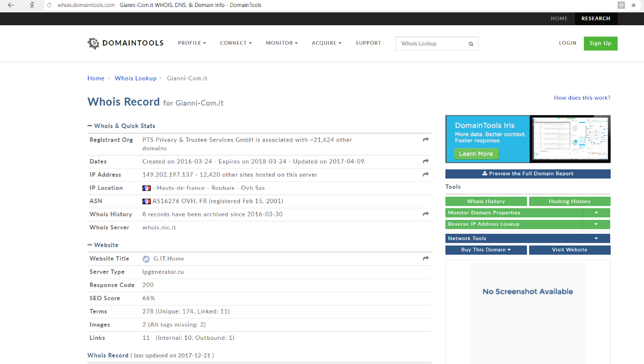
Task: Reload the page using the refresh icon
Action: pos(49,5)
